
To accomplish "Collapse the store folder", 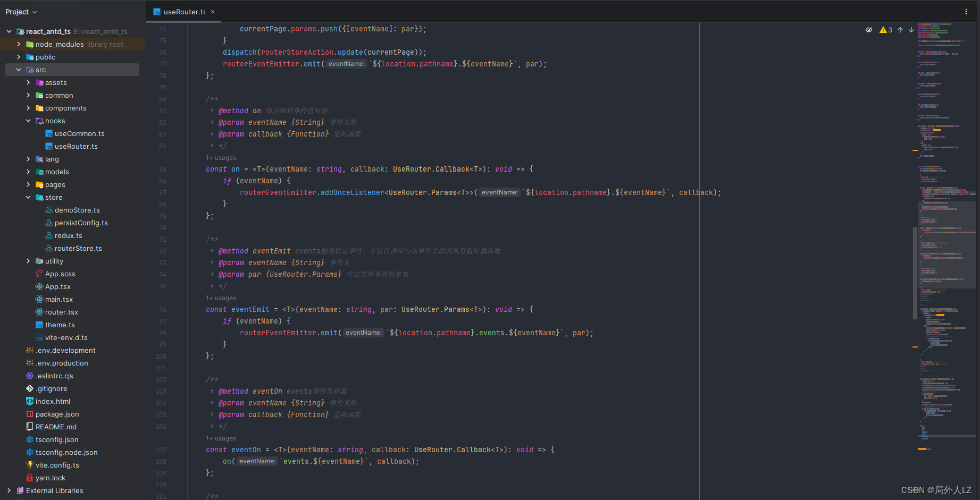I will click(x=28, y=197).
